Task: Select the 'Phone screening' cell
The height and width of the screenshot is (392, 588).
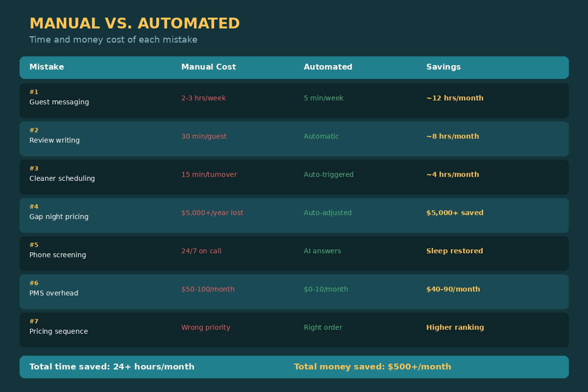Action: pos(58,255)
